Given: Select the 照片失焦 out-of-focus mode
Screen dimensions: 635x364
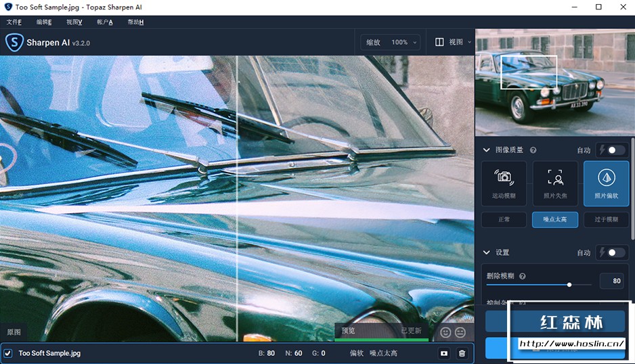Looking at the screenshot, I should 555,183.
